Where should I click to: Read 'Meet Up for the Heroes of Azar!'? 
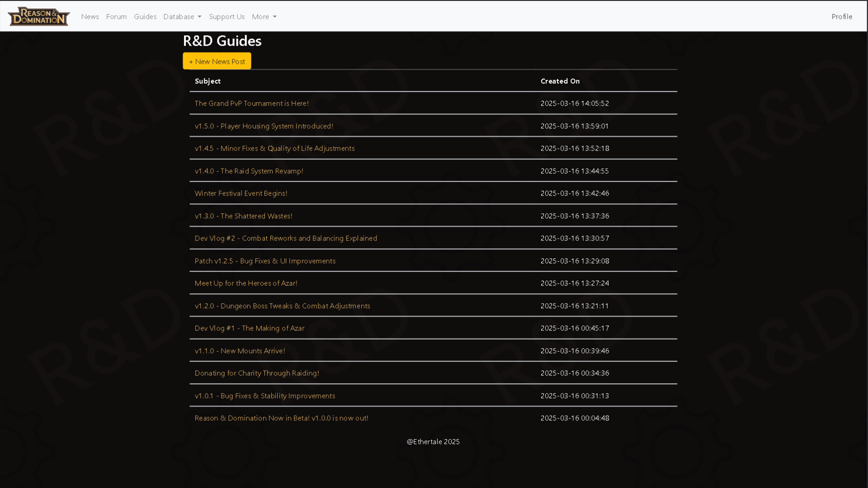(246, 283)
